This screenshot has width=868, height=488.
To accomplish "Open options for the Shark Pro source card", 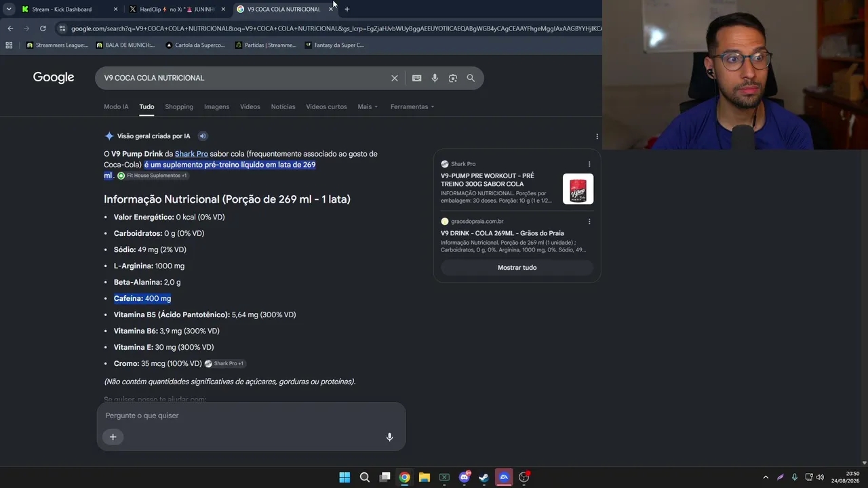I will click(x=589, y=164).
